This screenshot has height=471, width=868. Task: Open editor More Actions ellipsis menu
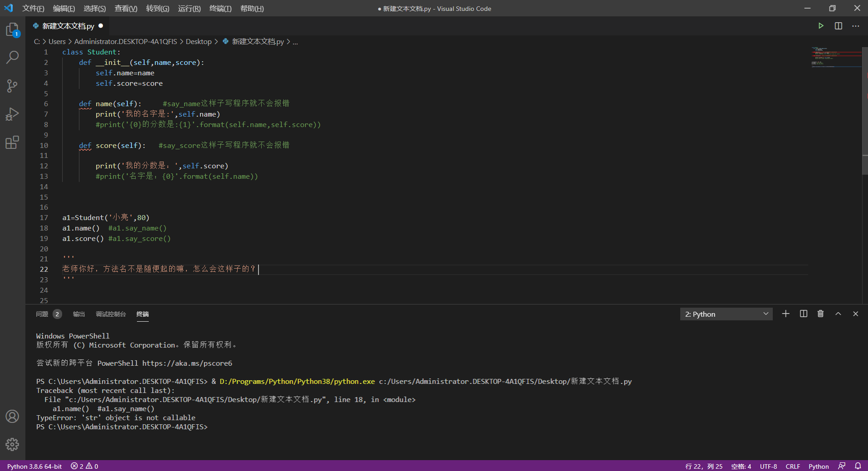tap(856, 26)
